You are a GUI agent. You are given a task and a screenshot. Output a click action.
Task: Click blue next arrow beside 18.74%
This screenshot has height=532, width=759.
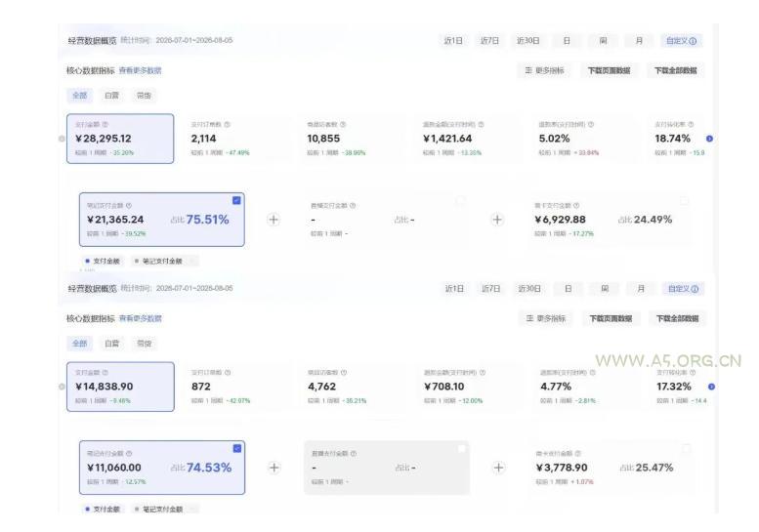coord(709,139)
